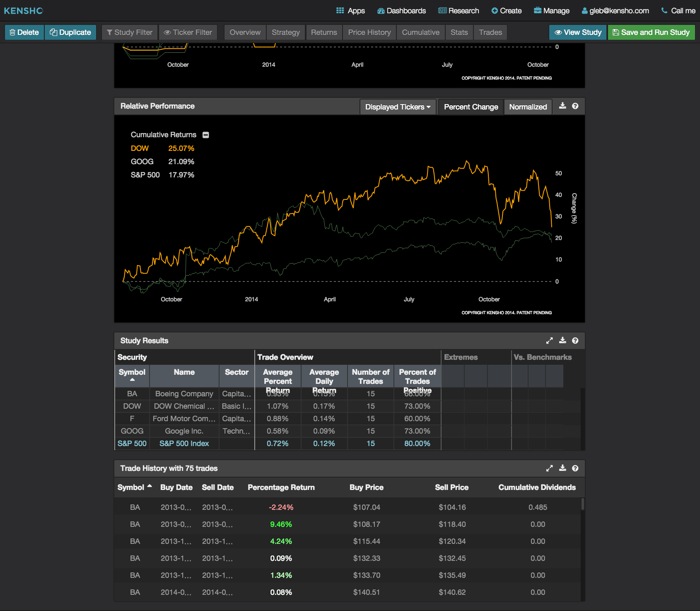700x611 pixels.
Task: Sort by Average Daily Return column
Action: 324,376
